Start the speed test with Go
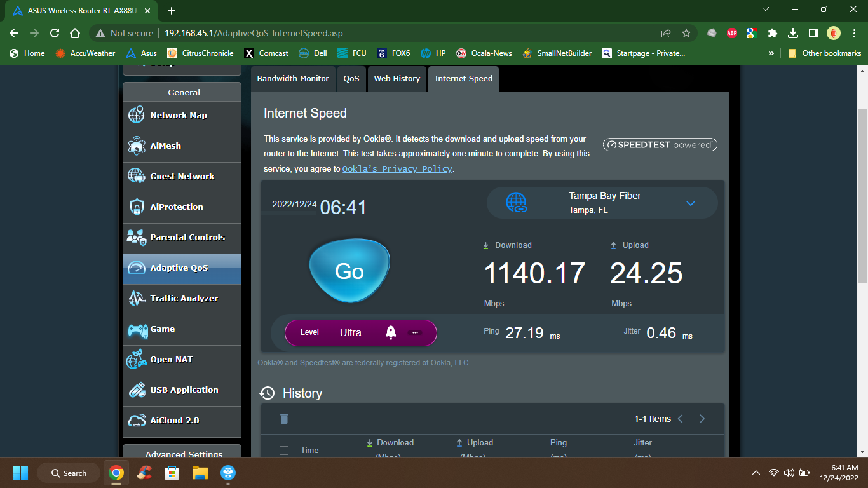The image size is (868, 488). pos(349,270)
